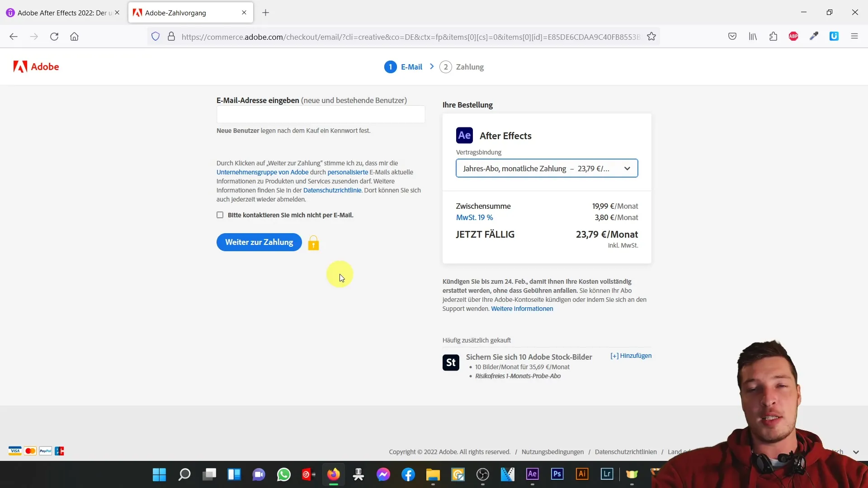Click the 'Weiter zur Zahlung' button
The image size is (868, 488).
coord(259,242)
